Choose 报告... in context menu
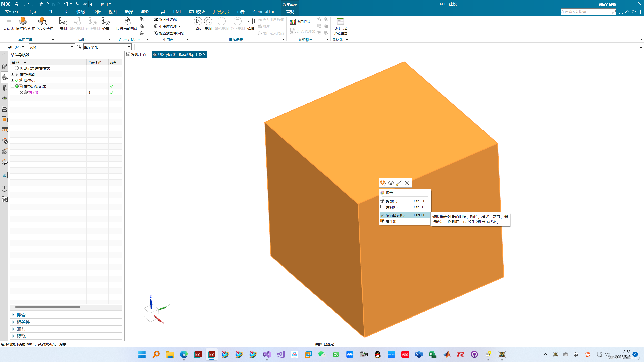The image size is (644, 362). (405, 193)
